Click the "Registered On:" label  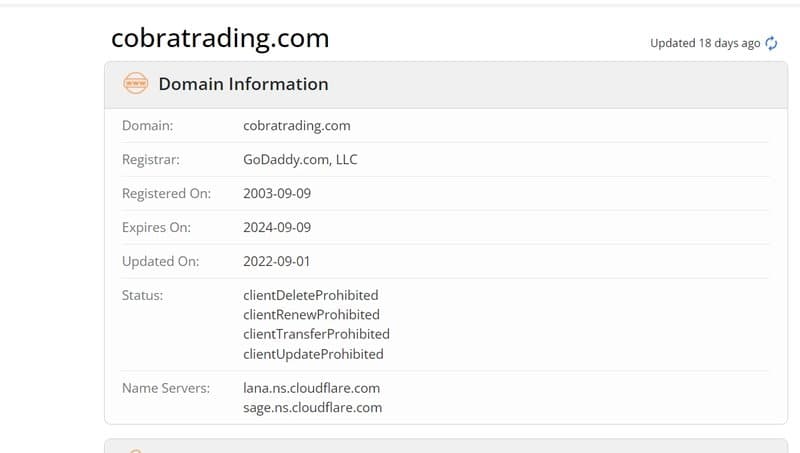coord(166,194)
